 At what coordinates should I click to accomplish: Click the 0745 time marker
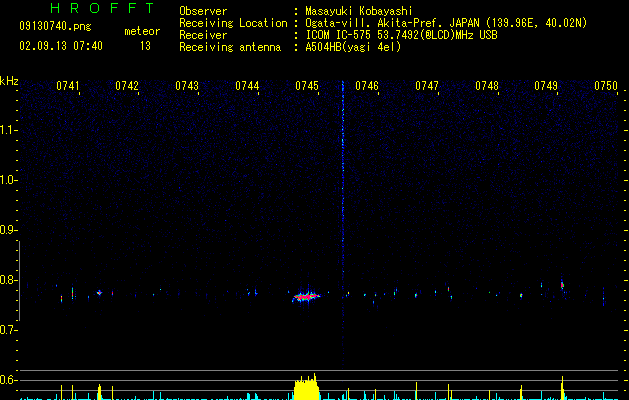[x=307, y=86]
